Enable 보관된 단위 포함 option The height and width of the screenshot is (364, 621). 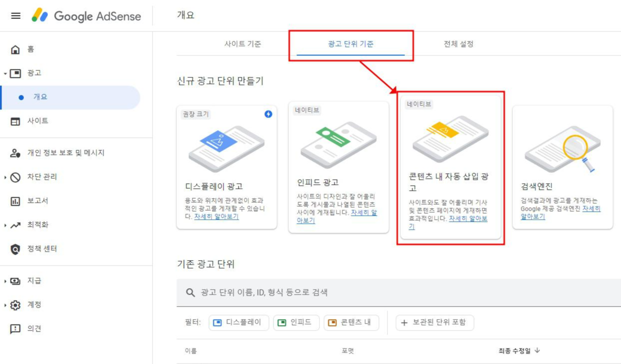point(435,323)
